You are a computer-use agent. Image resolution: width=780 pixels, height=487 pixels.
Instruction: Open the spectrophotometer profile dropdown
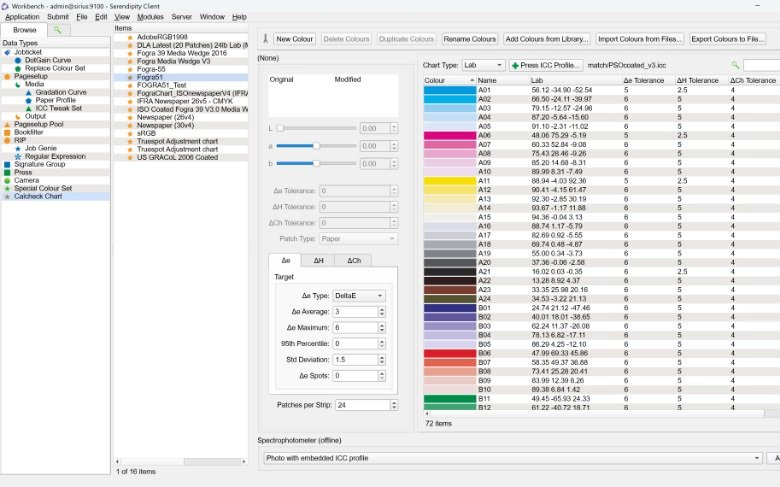(x=512, y=458)
